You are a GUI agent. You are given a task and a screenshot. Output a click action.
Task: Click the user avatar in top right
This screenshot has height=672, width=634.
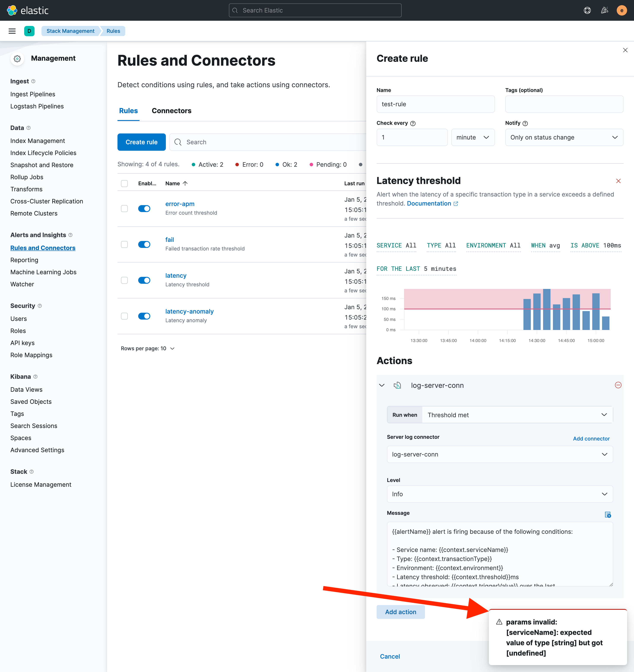[x=622, y=10]
